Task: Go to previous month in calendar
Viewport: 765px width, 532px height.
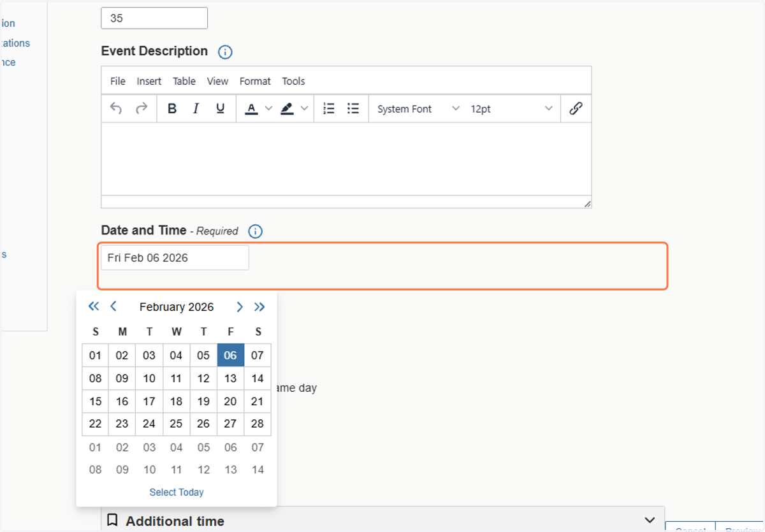Action: click(113, 306)
